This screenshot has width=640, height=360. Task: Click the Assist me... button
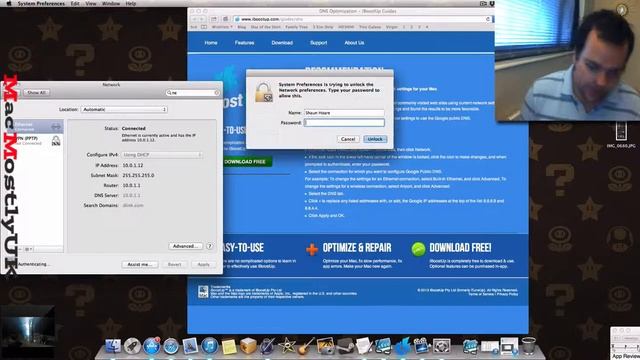point(140,264)
